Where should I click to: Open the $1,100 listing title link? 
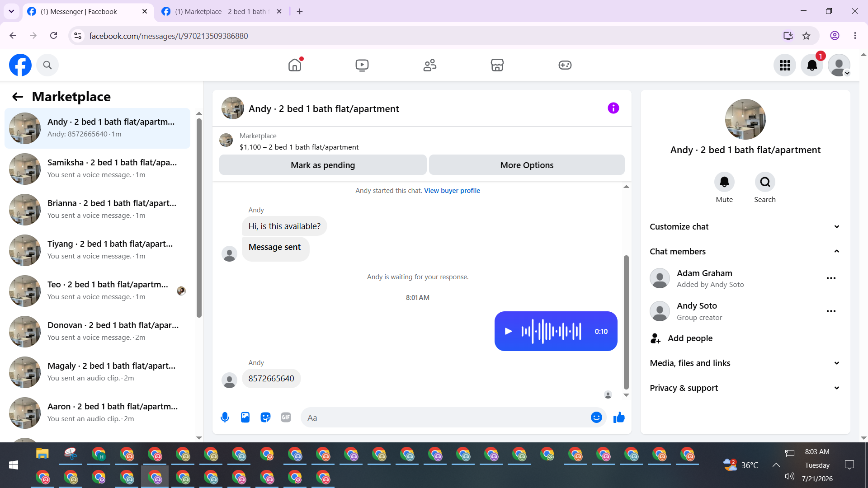(299, 147)
